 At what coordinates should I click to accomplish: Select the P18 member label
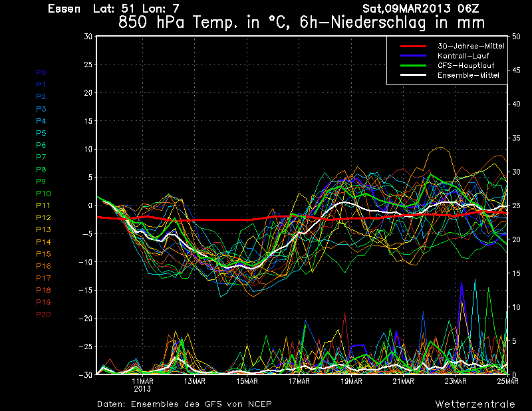click(43, 290)
